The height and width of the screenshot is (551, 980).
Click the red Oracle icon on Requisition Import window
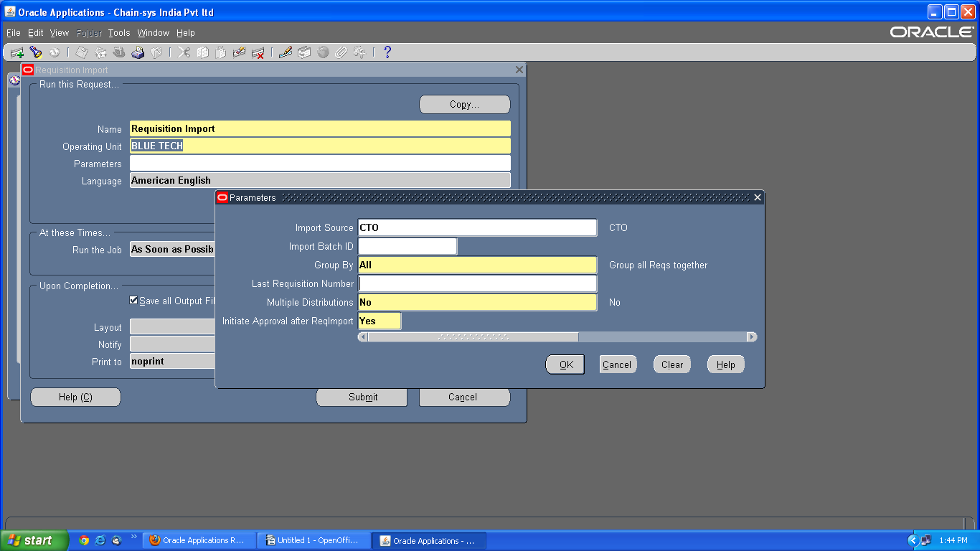(x=28, y=70)
